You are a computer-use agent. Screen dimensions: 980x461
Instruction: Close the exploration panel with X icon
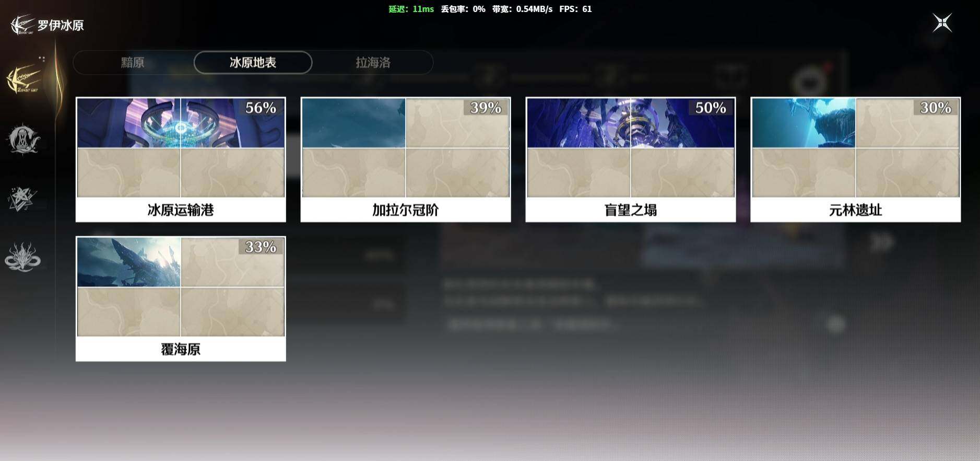(942, 22)
